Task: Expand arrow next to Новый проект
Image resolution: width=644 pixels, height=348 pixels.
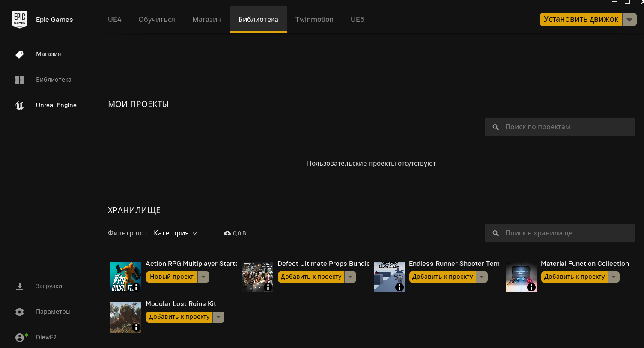Action: point(203,277)
